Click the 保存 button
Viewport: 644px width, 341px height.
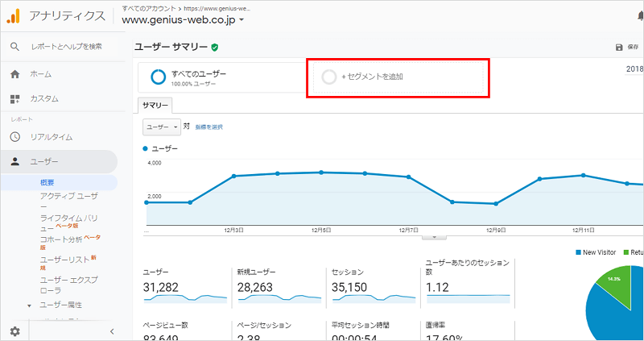pos(627,48)
